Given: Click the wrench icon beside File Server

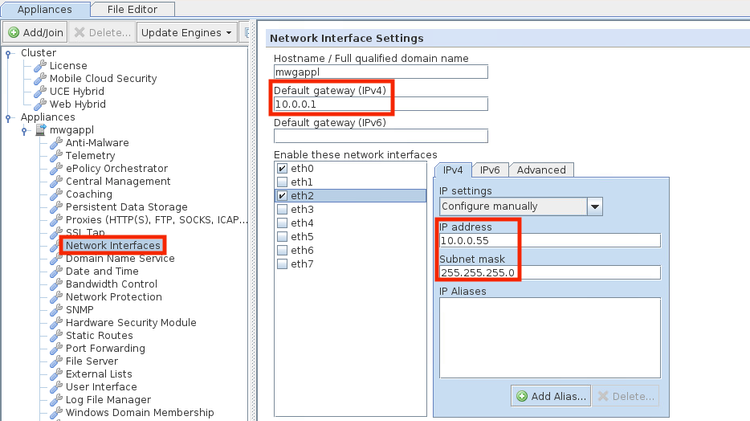Looking at the screenshot, I should pyautogui.click(x=56, y=361).
